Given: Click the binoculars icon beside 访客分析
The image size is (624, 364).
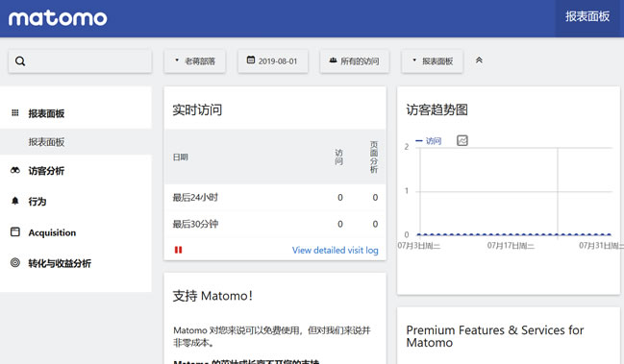Looking at the screenshot, I should point(15,171).
